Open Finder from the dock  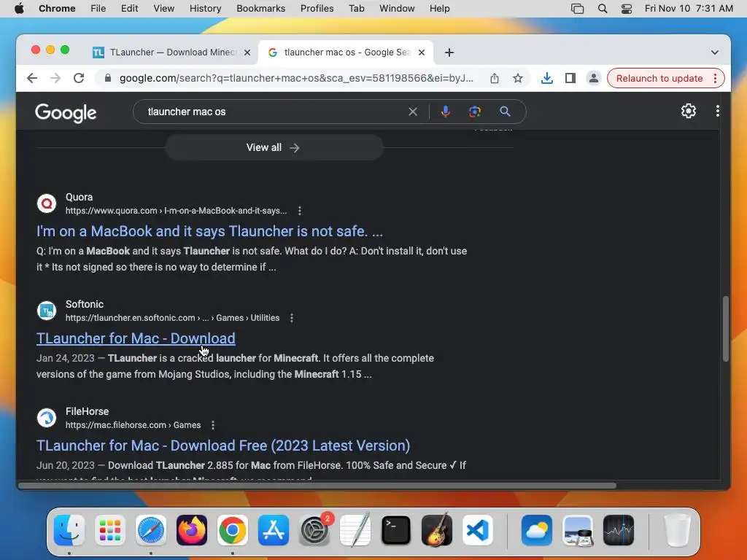click(x=69, y=530)
